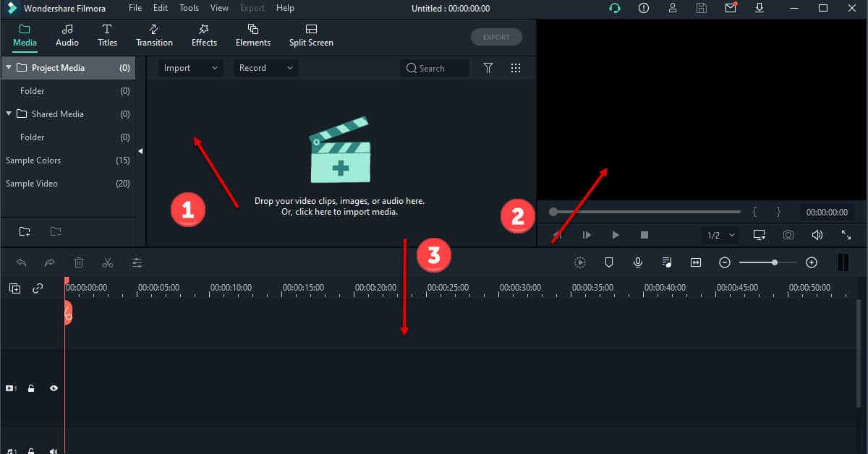Click the EXPORT button
The width and height of the screenshot is (868, 454).
[496, 37]
